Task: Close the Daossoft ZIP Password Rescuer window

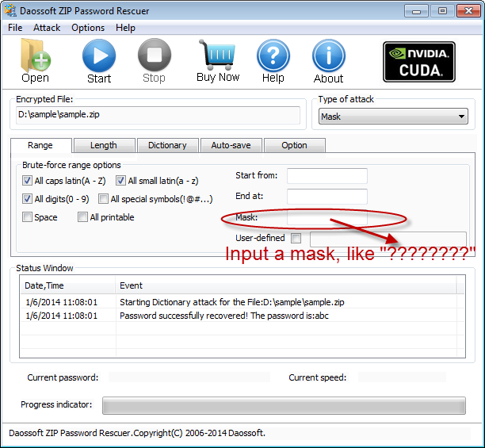Action: [468, 11]
